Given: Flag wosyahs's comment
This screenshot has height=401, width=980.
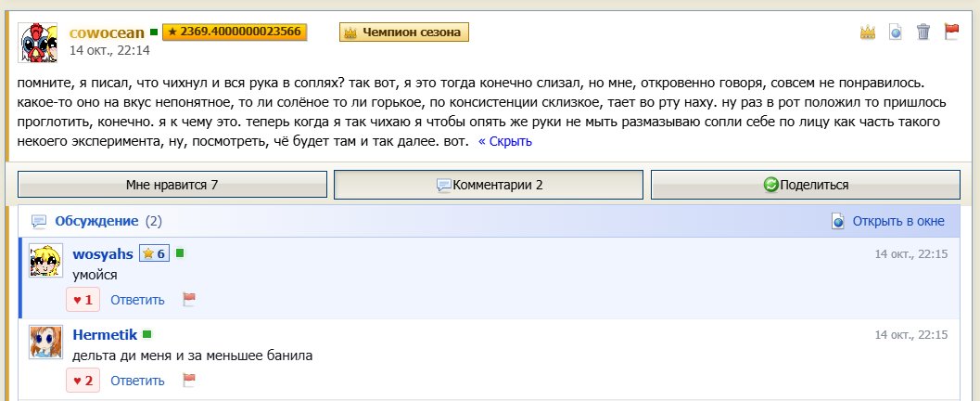Looking at the screenshot, I should click(x=189, y=299).
